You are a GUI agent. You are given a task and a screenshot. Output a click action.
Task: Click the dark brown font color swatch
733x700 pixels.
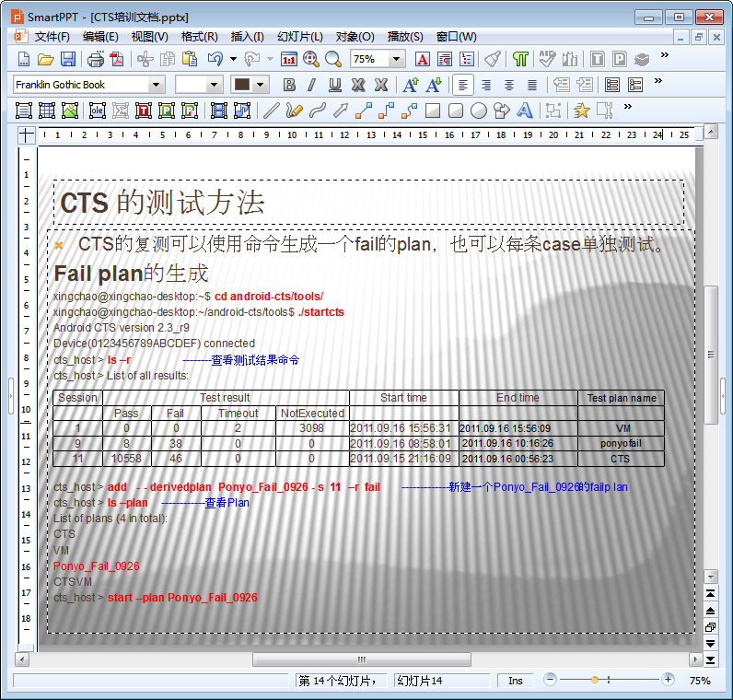coord(242,85)
